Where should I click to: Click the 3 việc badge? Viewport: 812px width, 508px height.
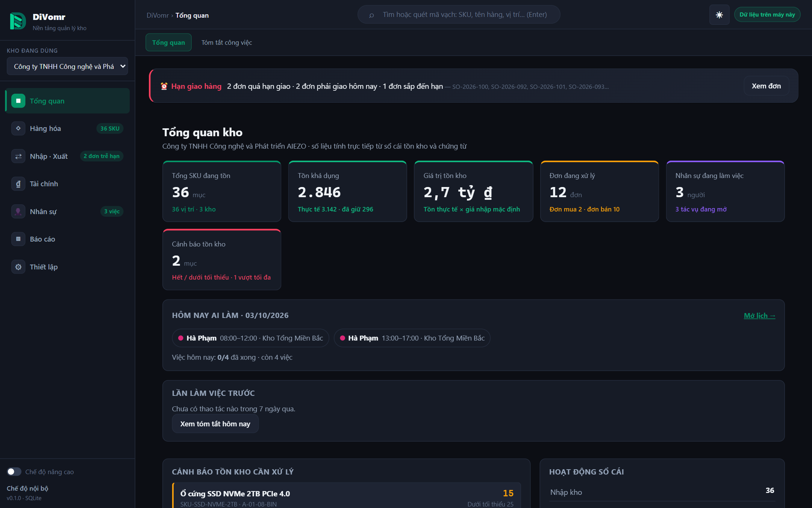coord(112,211)
